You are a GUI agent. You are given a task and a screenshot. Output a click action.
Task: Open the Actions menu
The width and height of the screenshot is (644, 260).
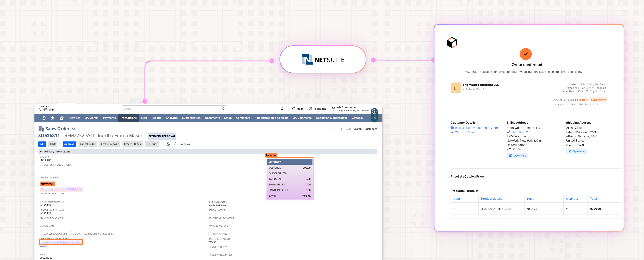pos(185,144)
